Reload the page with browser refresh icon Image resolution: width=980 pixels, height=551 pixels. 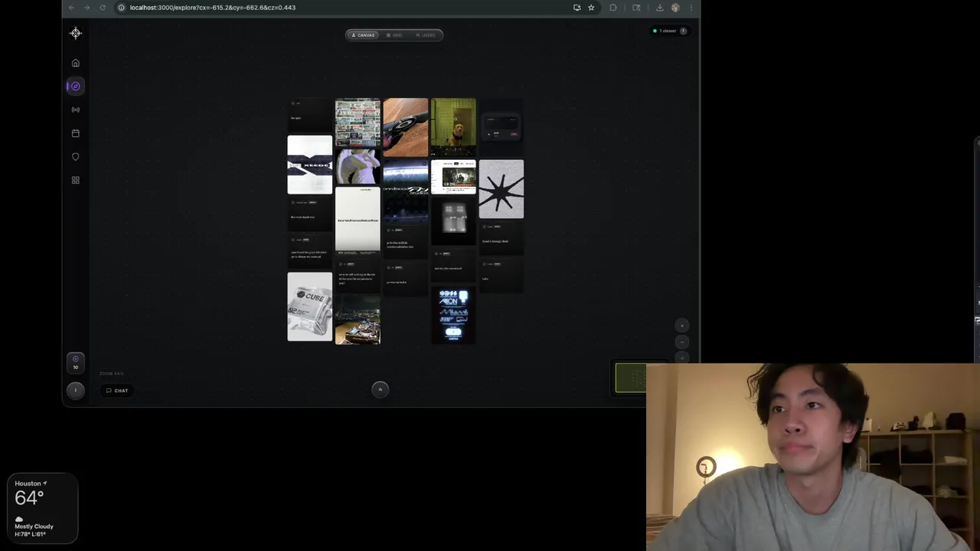pyautogui.click(x=103, y=8)
